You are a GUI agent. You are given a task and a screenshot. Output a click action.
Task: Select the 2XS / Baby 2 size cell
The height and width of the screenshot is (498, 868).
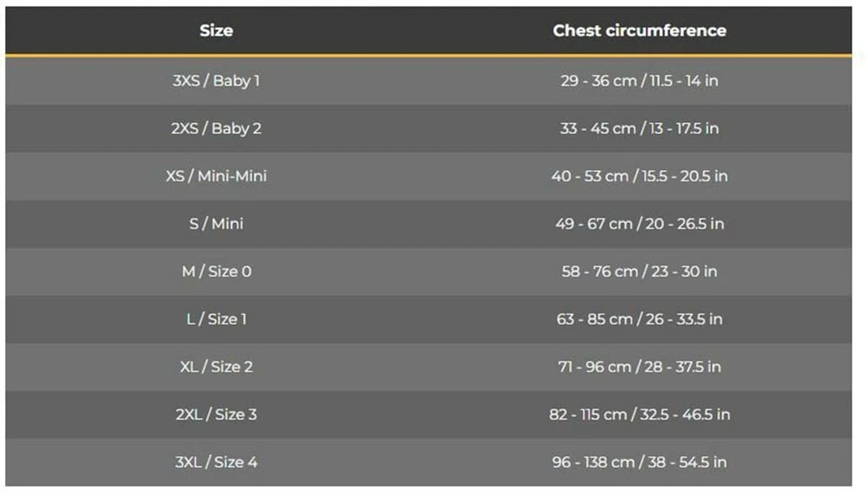tap(216, 128)
